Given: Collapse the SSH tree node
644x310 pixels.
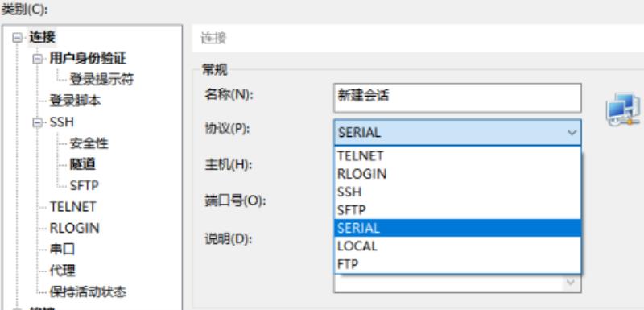Looking at the screenshot, I should click(38, 122).
